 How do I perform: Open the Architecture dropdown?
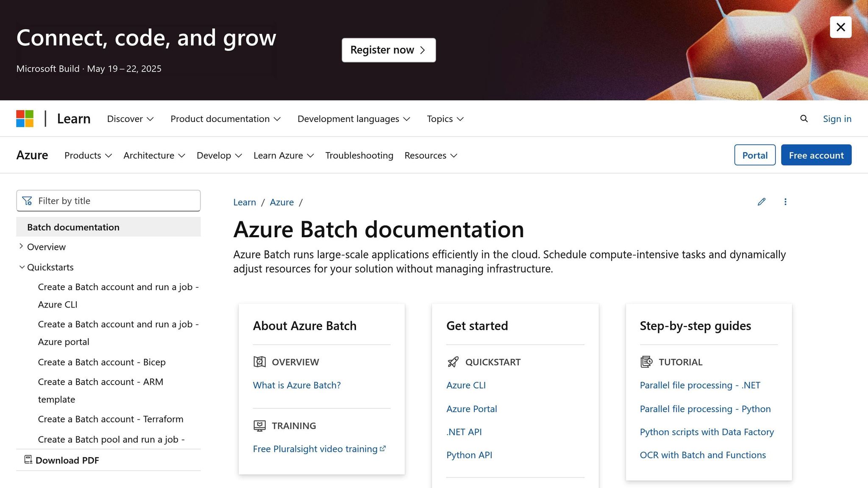154,155
